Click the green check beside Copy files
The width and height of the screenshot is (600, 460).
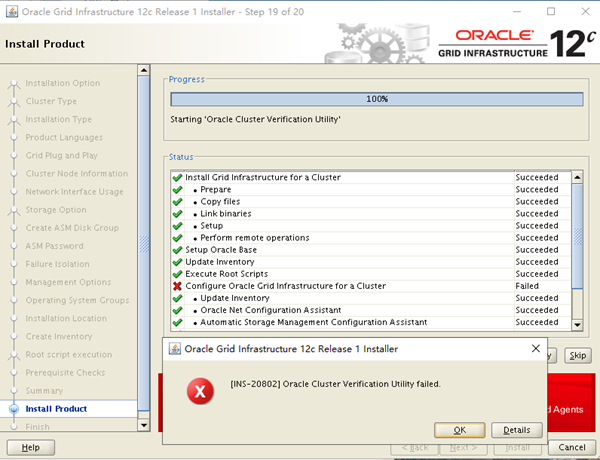[x=177, y=201]
